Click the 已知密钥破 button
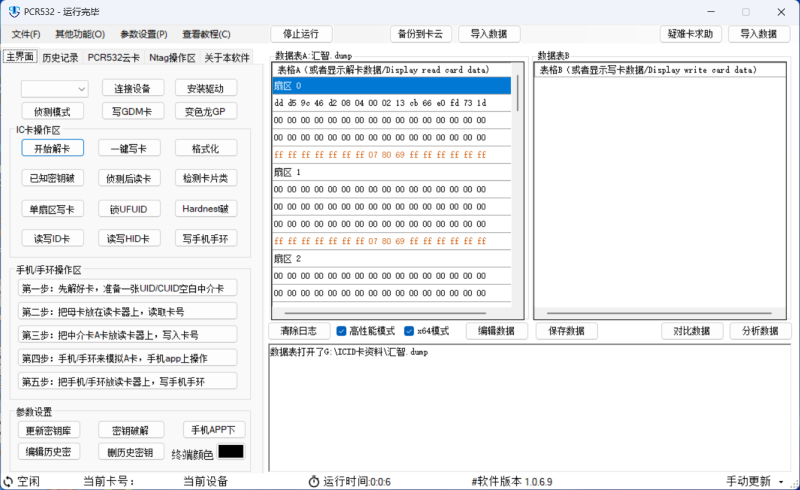The image size is (800, 490). [x=53, y=178]
